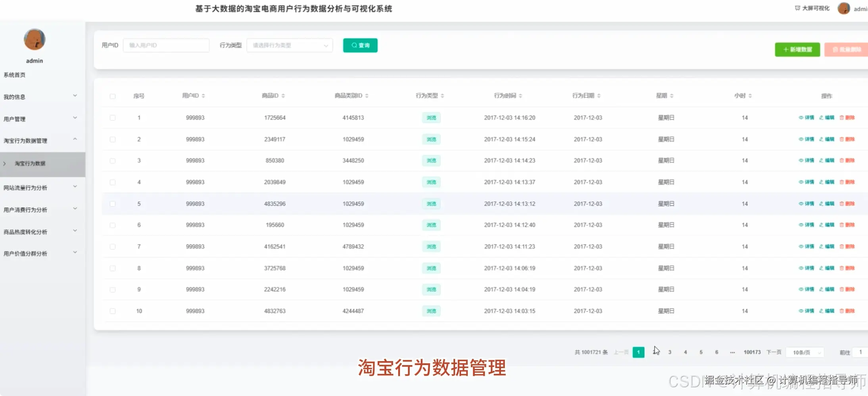
Task: Open the 大屏可视化 dashboard view
Action: 812,8
